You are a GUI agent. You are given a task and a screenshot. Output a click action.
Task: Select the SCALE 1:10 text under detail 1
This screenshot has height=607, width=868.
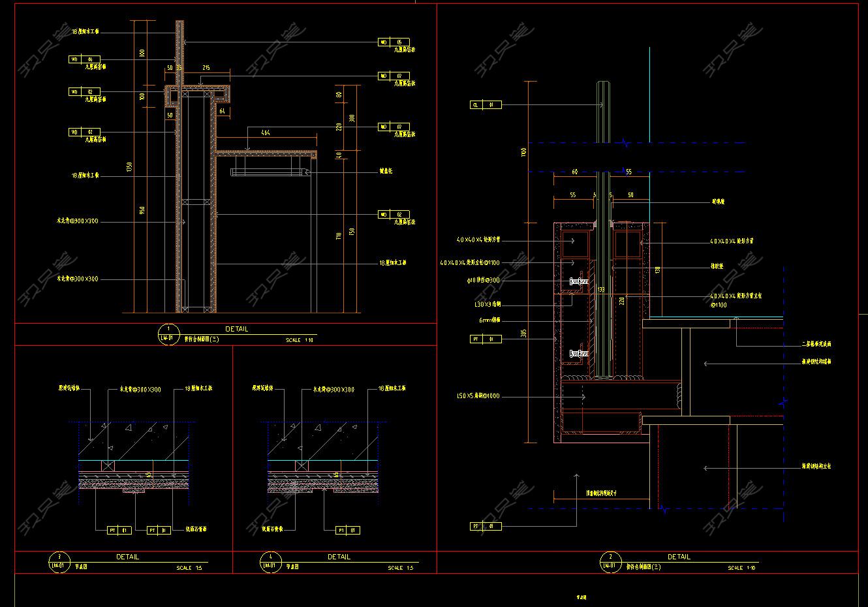coord(300,340)
